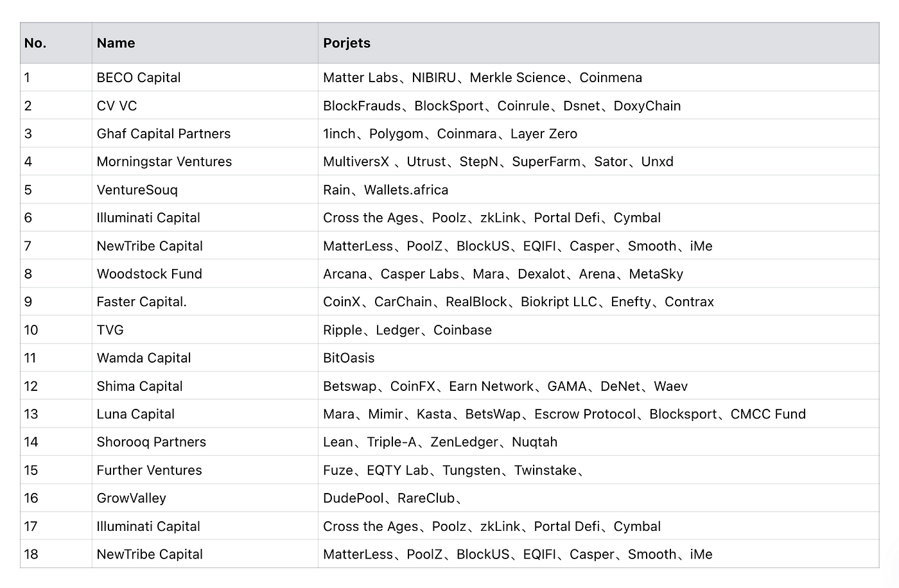Click the Shima Capital cell
899x588 pixels.
point(205,386)
